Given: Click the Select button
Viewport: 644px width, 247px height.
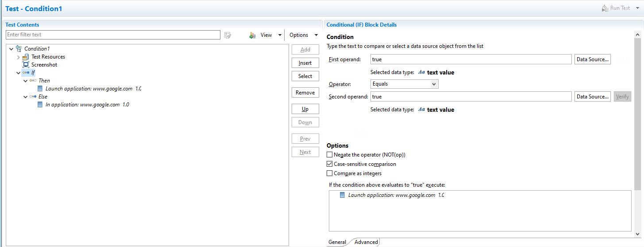Looking at the screenshot, I should [305, 76].
